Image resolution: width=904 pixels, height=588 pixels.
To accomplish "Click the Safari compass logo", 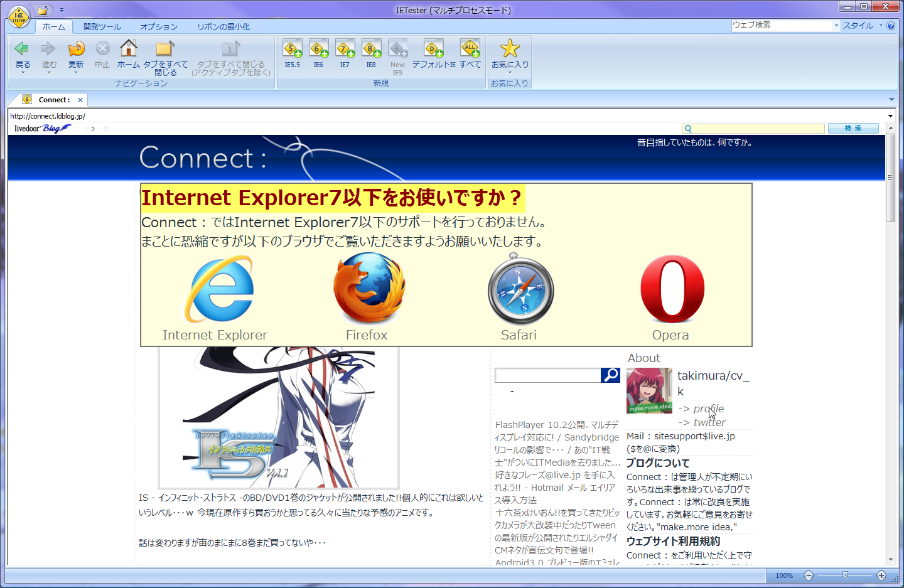I will pyautogui.click(x=520, y=289).
